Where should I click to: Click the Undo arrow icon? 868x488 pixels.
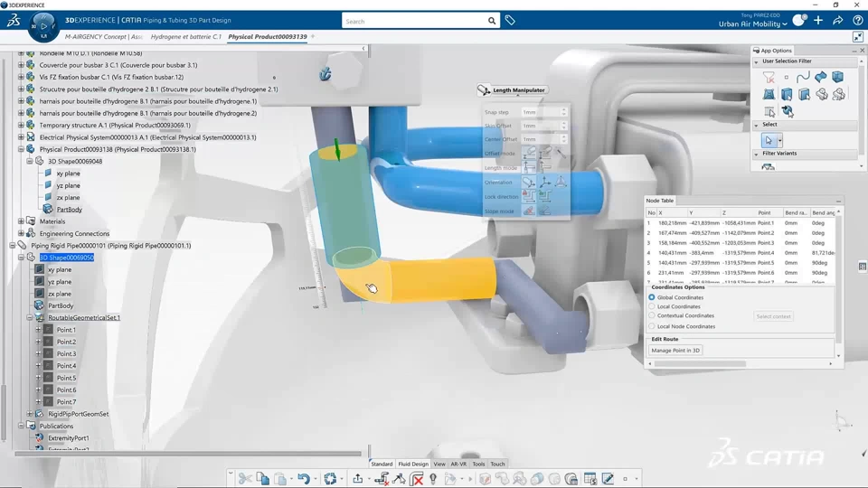tap(304, 479)
